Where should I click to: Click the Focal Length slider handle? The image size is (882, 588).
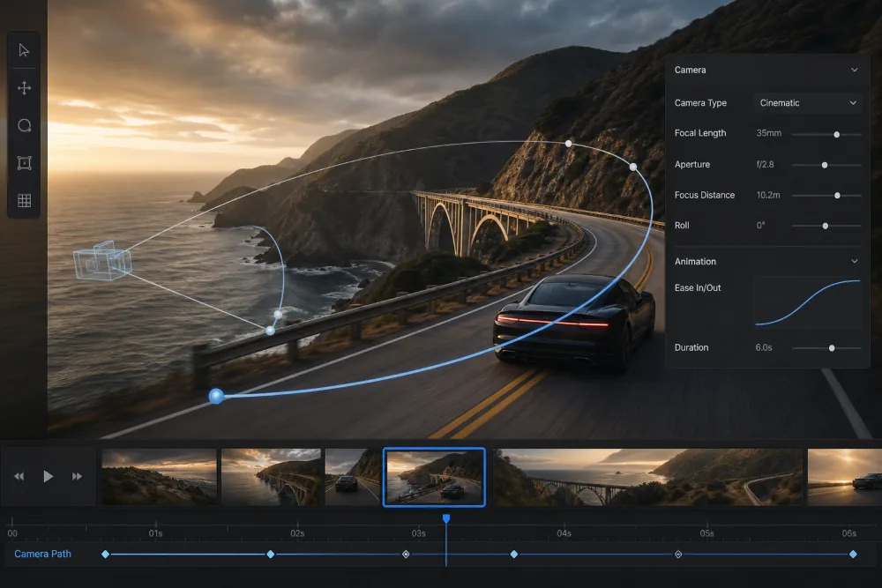tap(836, 134)
